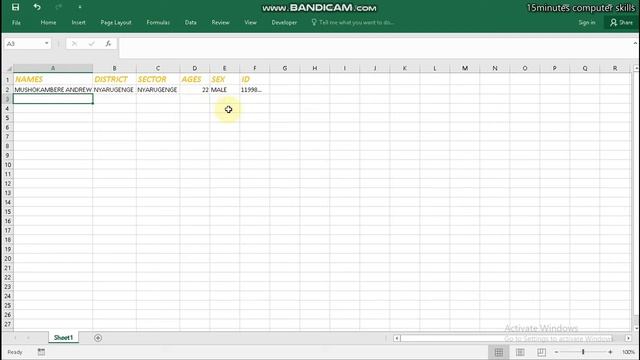
Task: Click the Insert Function fx icon
Action: click(x=108, y=44)
